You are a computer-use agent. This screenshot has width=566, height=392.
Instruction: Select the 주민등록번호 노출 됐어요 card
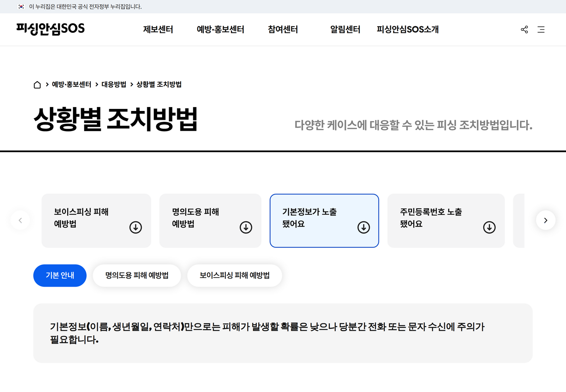446,221
